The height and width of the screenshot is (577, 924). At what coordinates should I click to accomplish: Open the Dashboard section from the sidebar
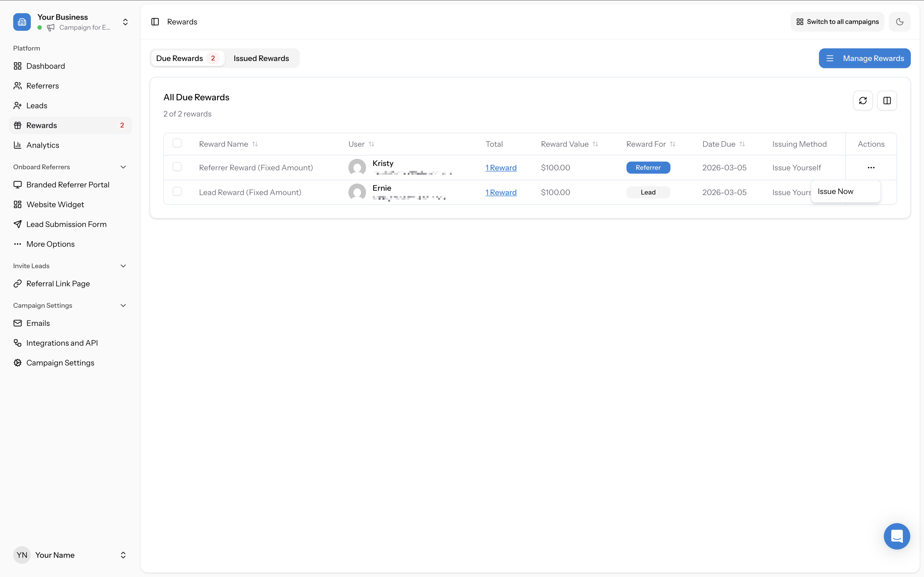(x=46, y=66)
